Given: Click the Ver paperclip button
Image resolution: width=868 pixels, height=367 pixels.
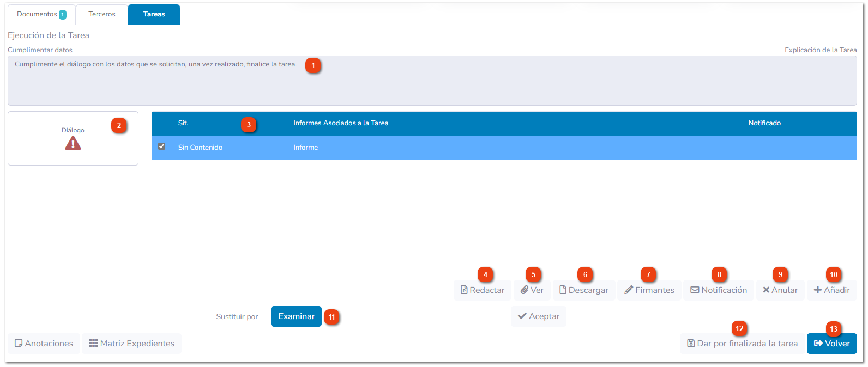Looking at the screenshot, I should [532, 290].
